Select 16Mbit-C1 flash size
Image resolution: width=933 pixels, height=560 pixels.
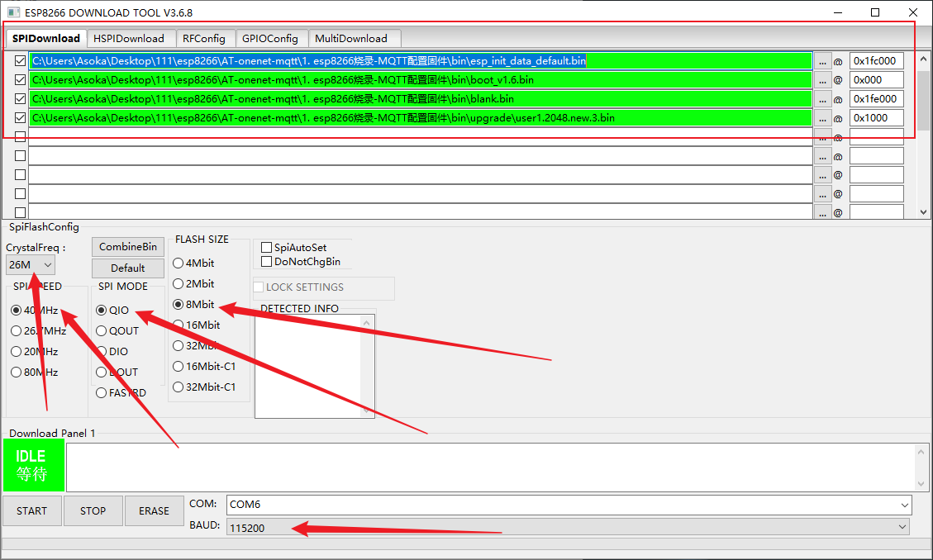coord(204,366)
